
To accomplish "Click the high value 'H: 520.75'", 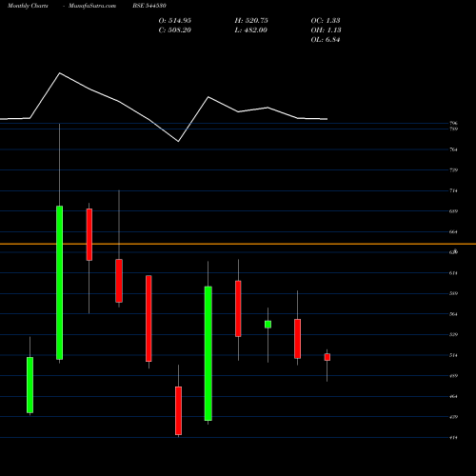I will click(251, 21).
